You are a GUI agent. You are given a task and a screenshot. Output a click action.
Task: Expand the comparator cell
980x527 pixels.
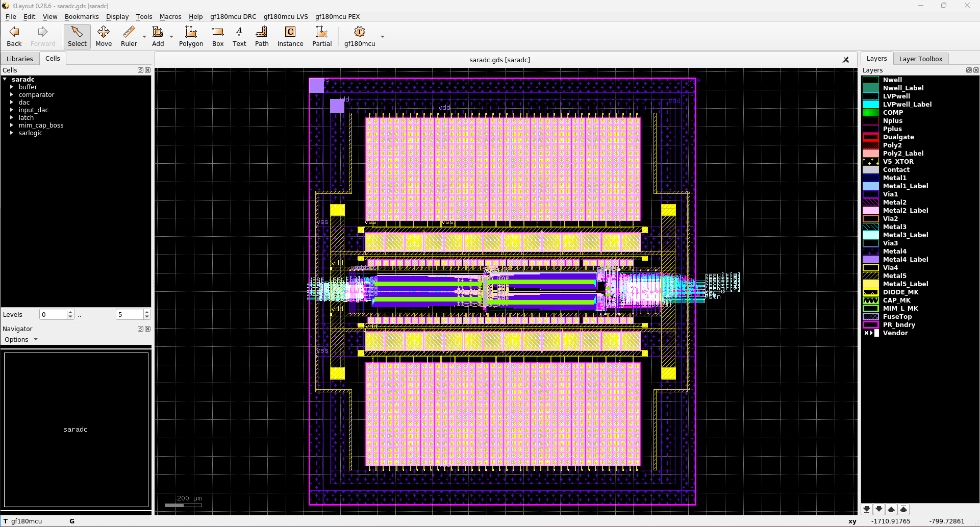12,94
